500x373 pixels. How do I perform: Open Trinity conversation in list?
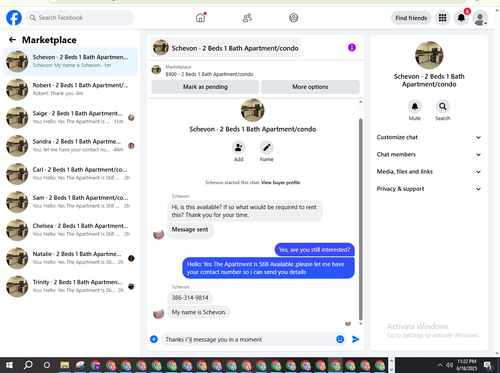coord(70,286)
